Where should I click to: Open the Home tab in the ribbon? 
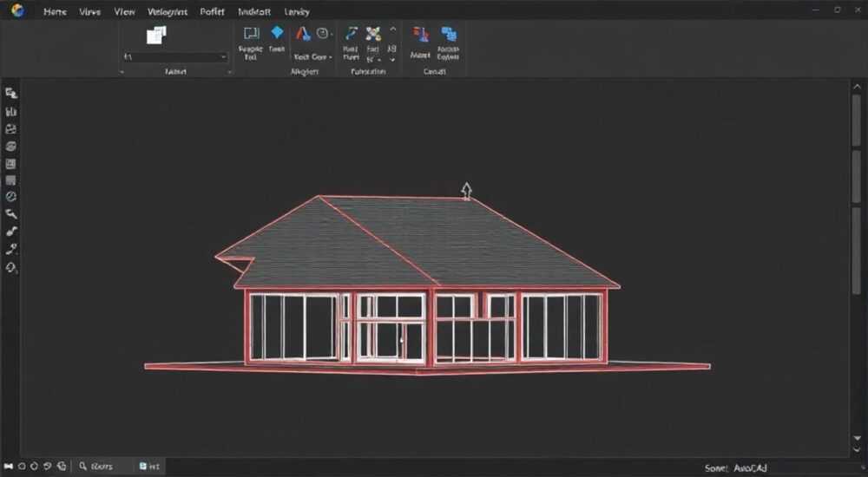click(56, 11)
